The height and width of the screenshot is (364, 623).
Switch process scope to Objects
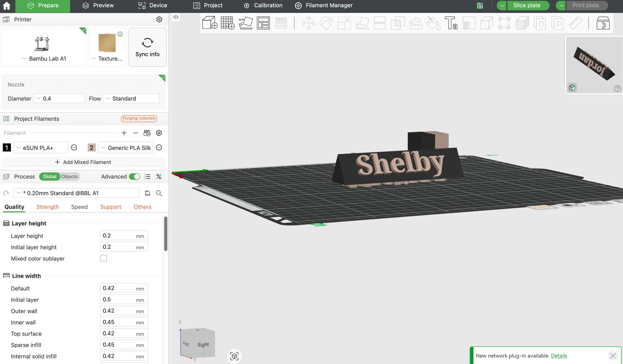(69, 176)
